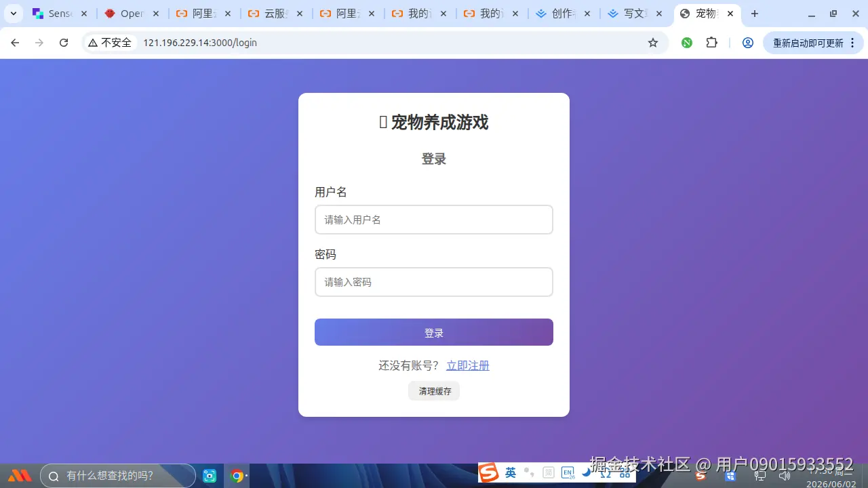Reload the current page
Viewport: 868px width, 488px height.
pos(64,43)
